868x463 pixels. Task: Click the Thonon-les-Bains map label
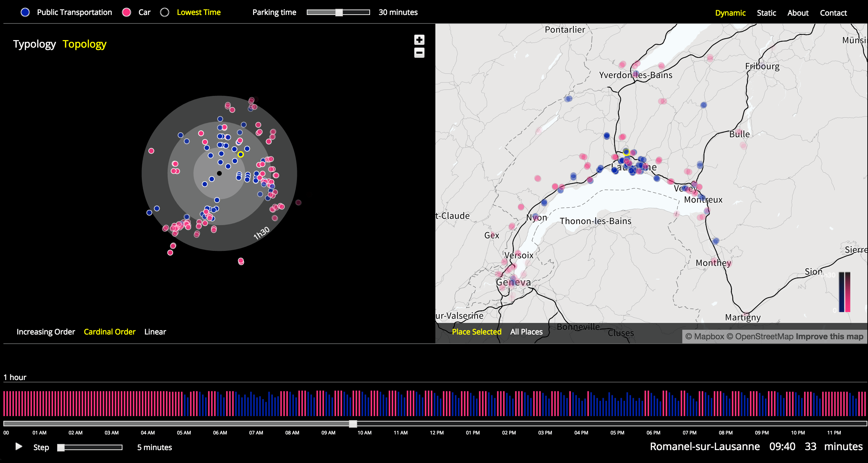[x=596, y=221]
